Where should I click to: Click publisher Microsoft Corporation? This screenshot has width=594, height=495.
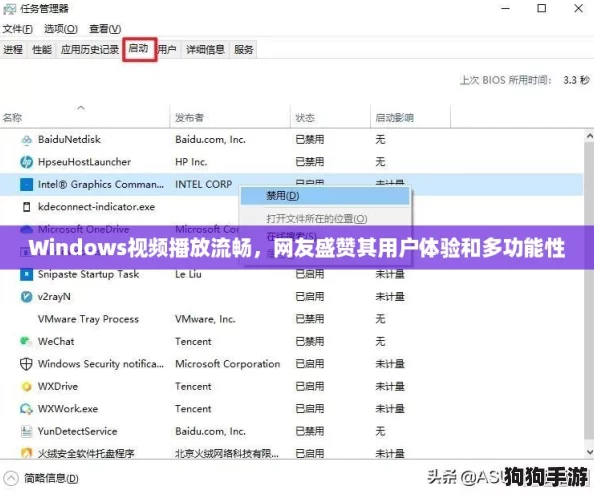pos(228,364)
